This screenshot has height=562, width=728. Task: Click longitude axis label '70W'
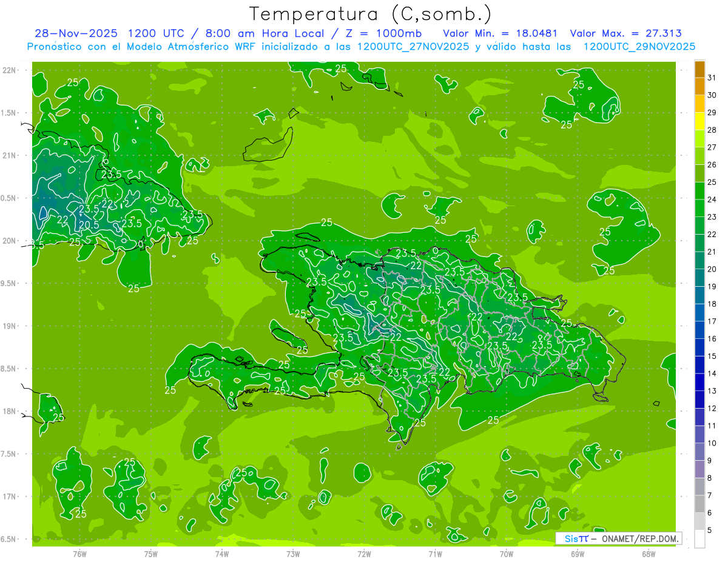(507, 554)
